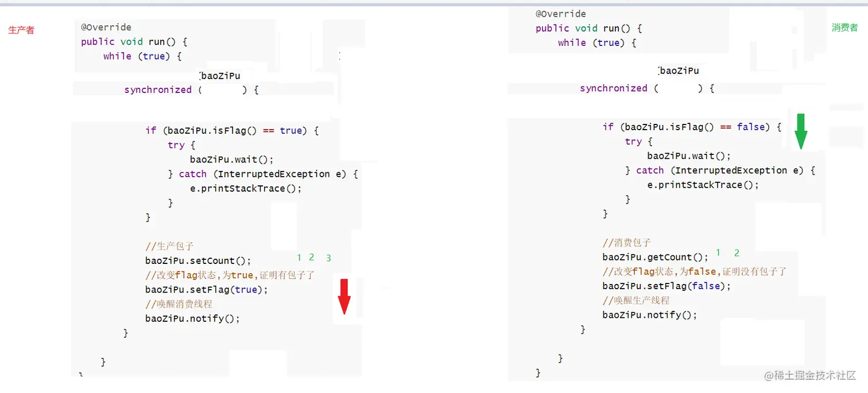Click baoZiPu.notify(); in the producer code
This screenshot has height=393, width=868.
192,318
